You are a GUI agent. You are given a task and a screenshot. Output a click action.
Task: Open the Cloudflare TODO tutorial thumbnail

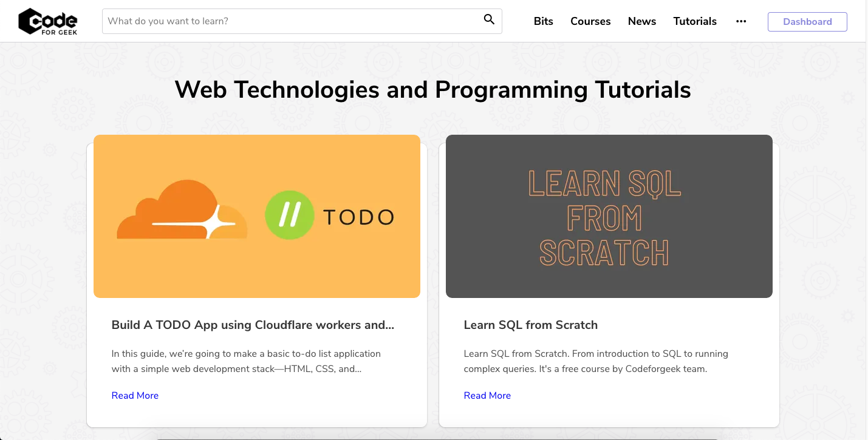coord(257,216)
